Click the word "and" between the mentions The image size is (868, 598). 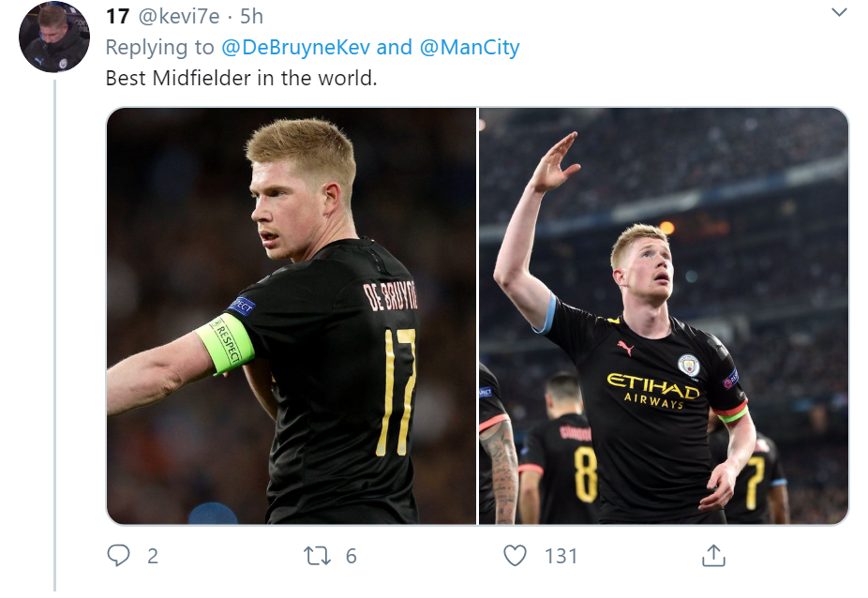click(395, 47)
